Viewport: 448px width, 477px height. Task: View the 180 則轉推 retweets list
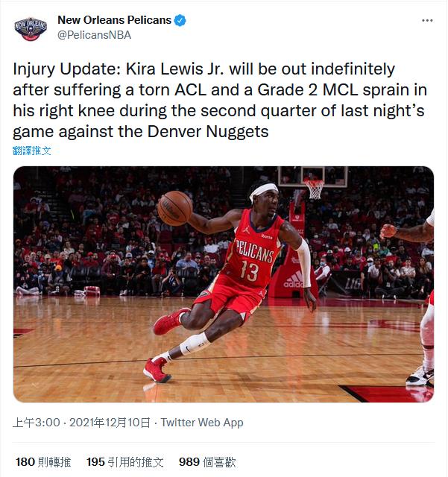coord(43,462)
